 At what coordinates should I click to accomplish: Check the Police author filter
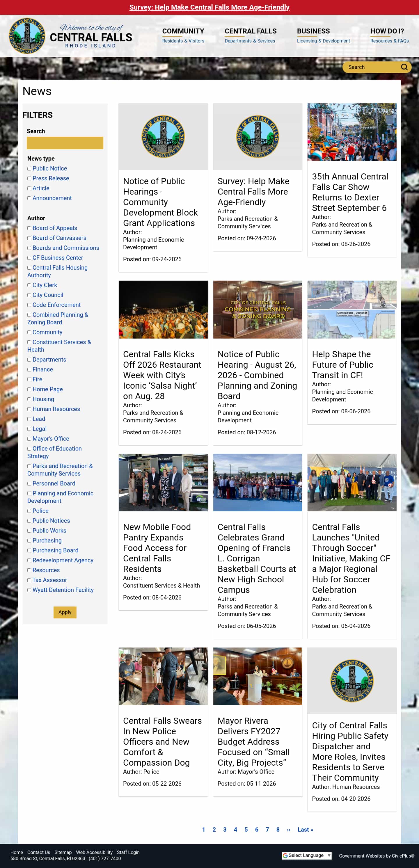point(29,511)
